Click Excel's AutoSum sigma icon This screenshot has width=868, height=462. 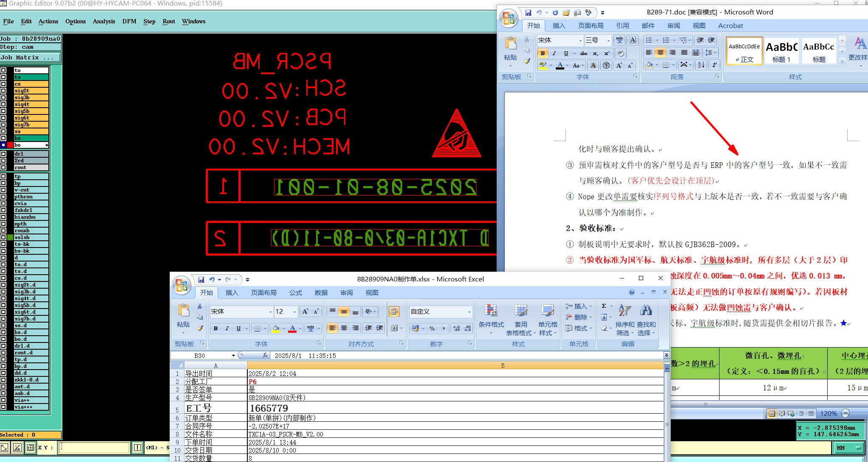[604, 306]
